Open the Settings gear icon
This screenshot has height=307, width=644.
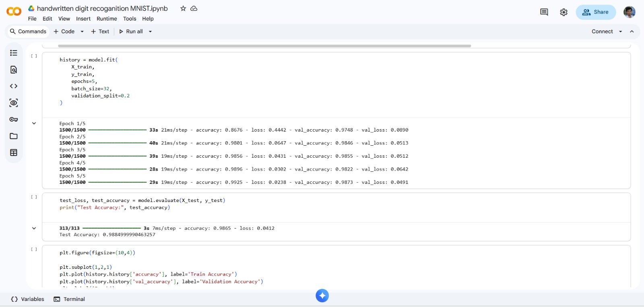(x=563, y=12)
